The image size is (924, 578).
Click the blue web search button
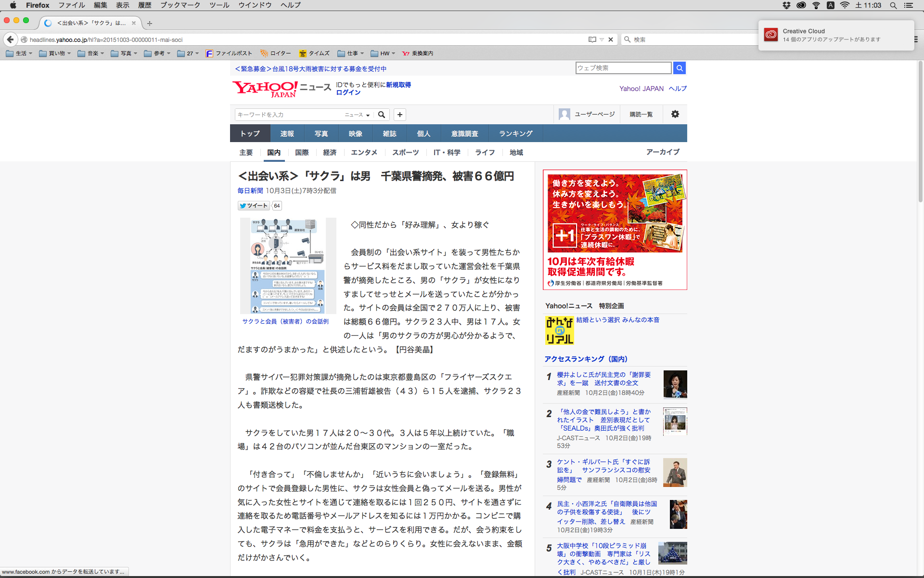tap(679, 68)
